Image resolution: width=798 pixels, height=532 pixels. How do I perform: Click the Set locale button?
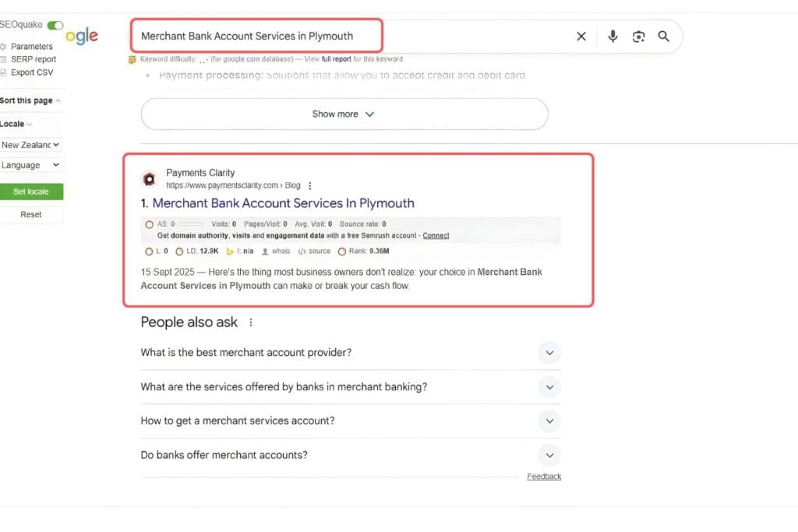coord(31,192)
